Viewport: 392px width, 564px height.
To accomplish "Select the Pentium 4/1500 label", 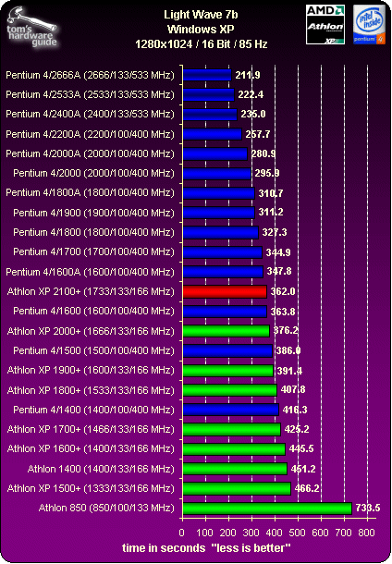I will click(x=93, y=350).
